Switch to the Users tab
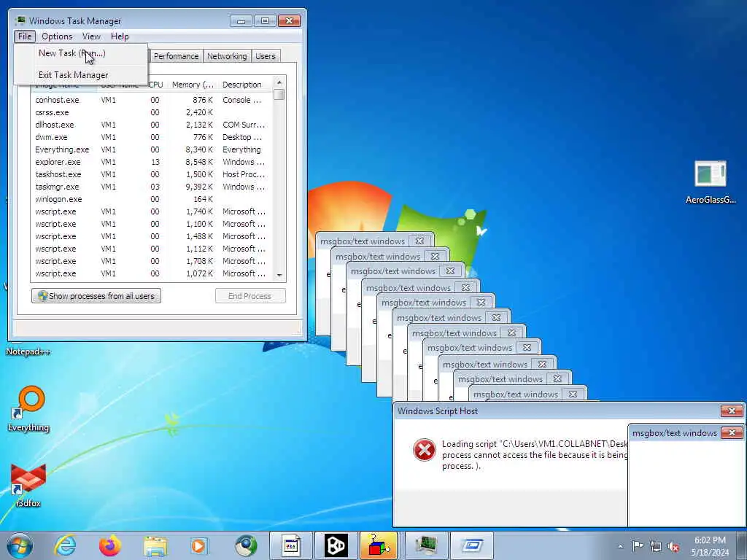This screenshot has height=560, width=747. coord(266,56)
